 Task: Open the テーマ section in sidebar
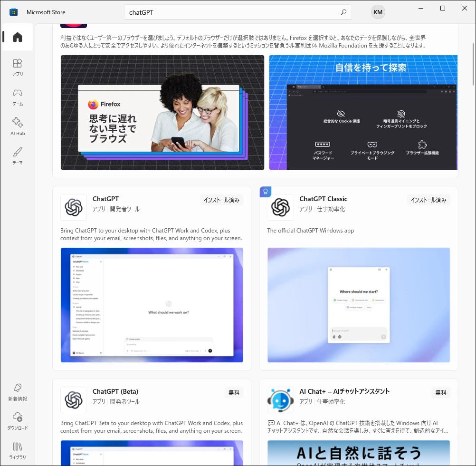17,156
